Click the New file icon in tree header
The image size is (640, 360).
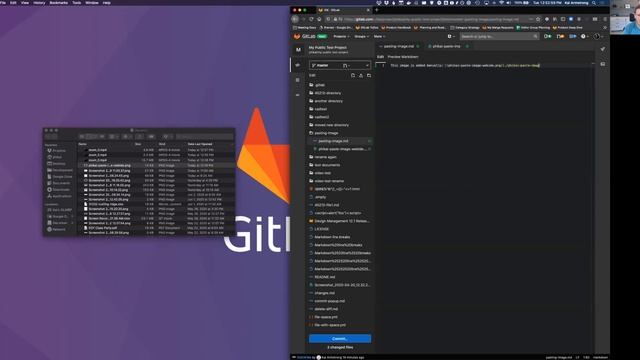click(353, 76)
